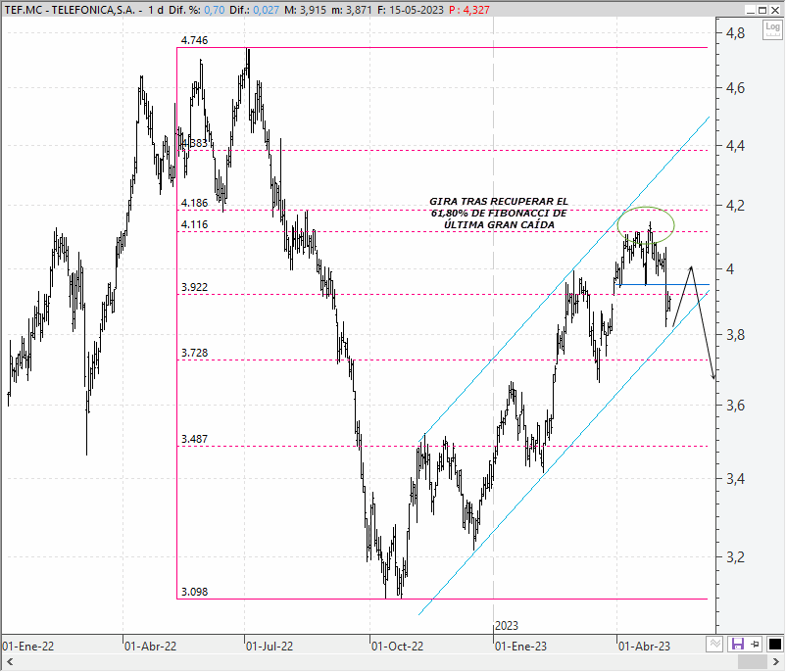Click the horizontal scrollbar thumb
The image size is (786, 672).
[754, 662]
